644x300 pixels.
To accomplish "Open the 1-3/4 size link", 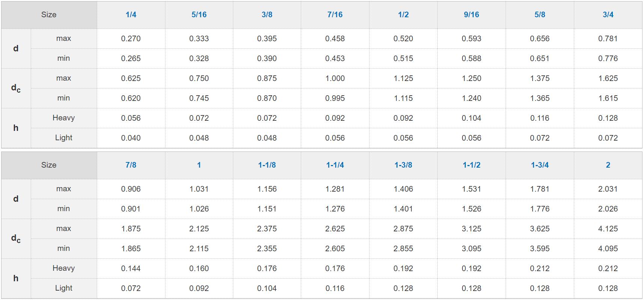I will [x=540, y=165].
